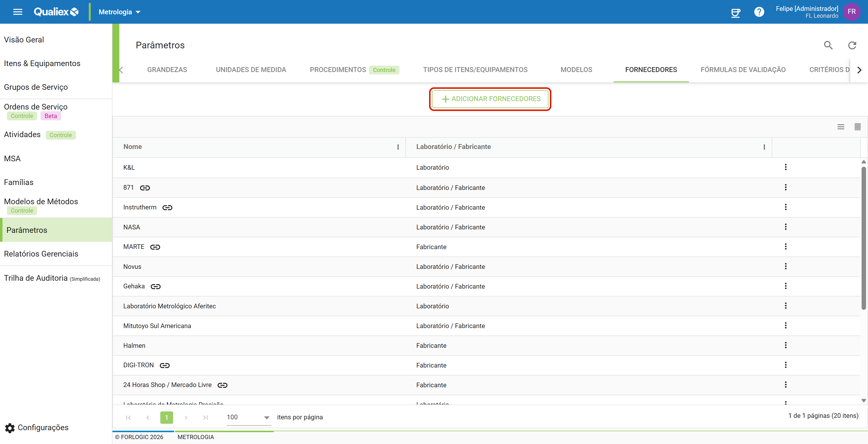This screenshot has width=868, height=444.
Task: Switch to the FÓRMULAS DE VALIDAÇÃO tab
Action: [743, 70]
